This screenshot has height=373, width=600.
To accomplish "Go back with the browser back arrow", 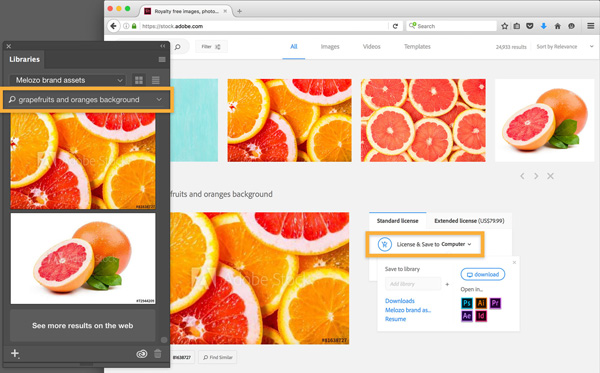I will point(113,26).
